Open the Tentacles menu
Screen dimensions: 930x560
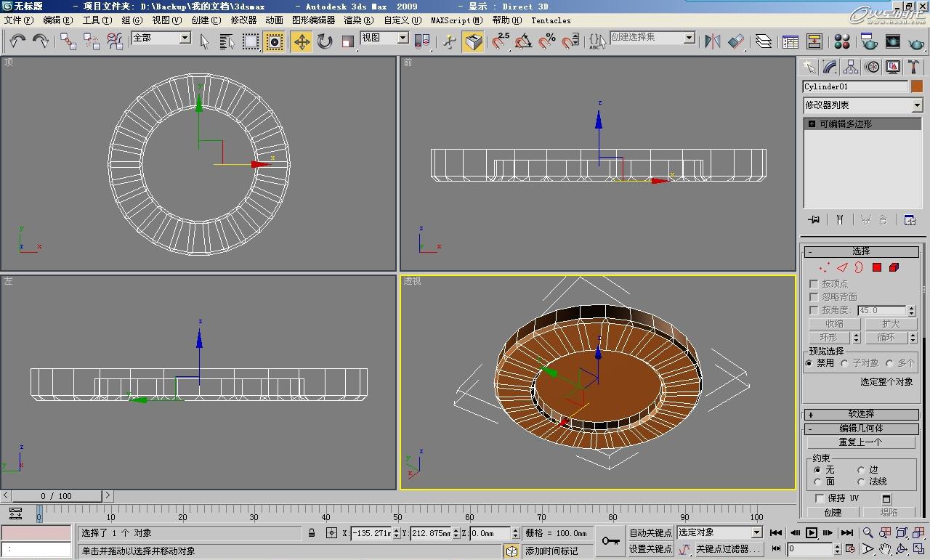click(x=551, y=20)
